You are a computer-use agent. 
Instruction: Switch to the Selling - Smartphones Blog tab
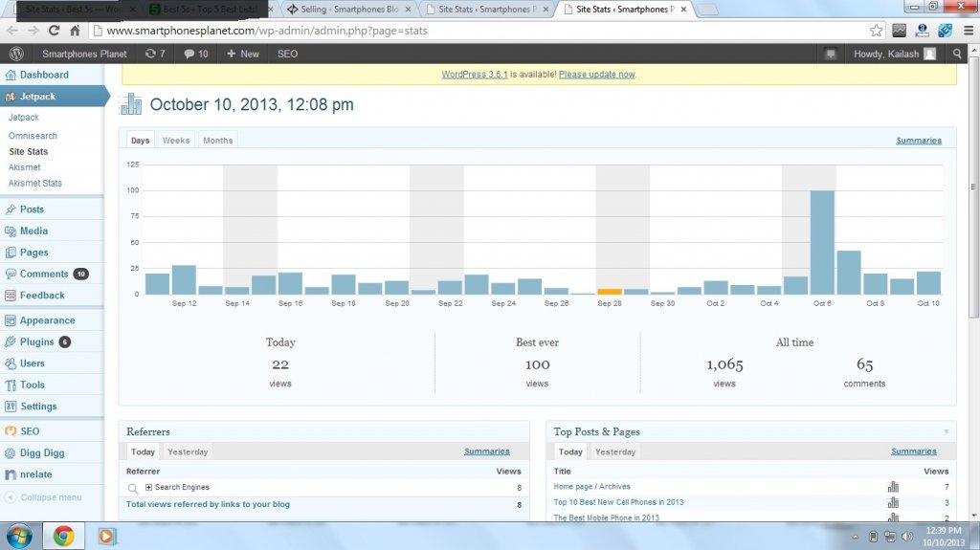tap(348, 10)
